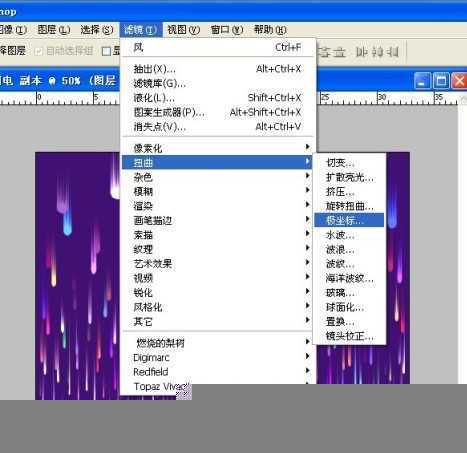This screenshot has height=453, width=467.
Task: Open the 选择(S) menu
Action: [x=97, y=30]
